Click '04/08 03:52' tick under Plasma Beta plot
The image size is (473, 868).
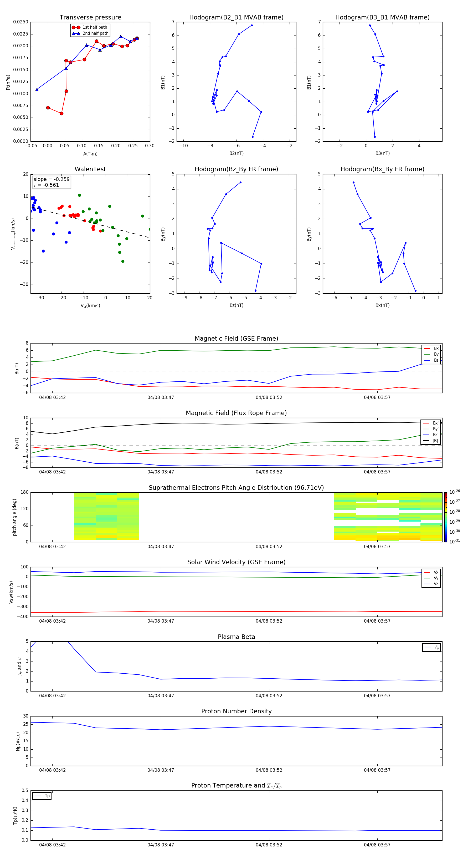coord(269,696)
